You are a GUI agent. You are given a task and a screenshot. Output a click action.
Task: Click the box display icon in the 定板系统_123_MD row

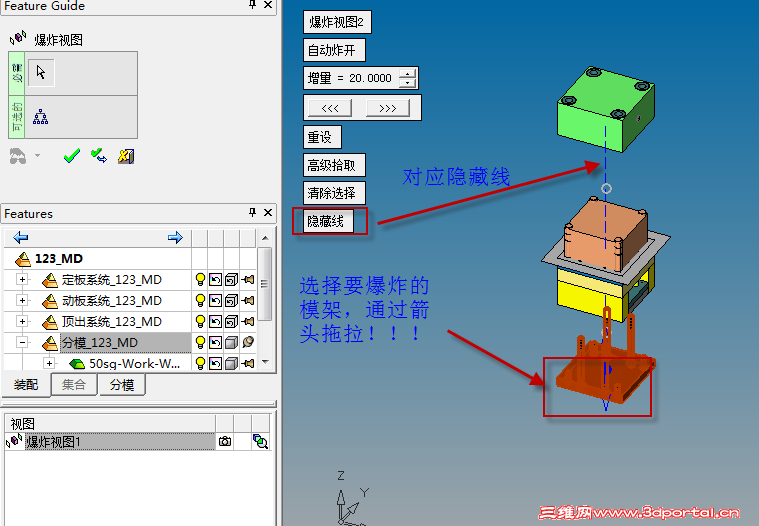(x=231, y=280)
